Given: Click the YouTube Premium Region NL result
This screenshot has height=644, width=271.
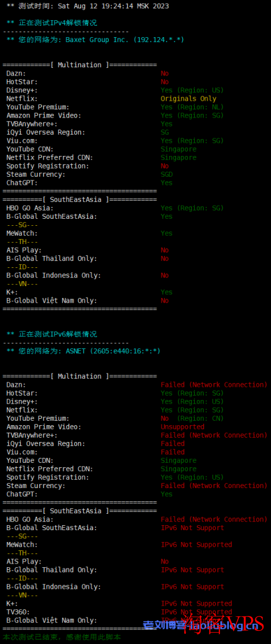Looking at the screenshot, I should click(192, 107).
